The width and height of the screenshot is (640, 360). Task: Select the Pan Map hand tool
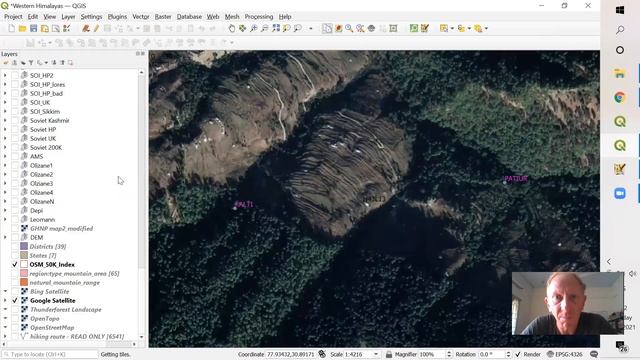[232, 29]
